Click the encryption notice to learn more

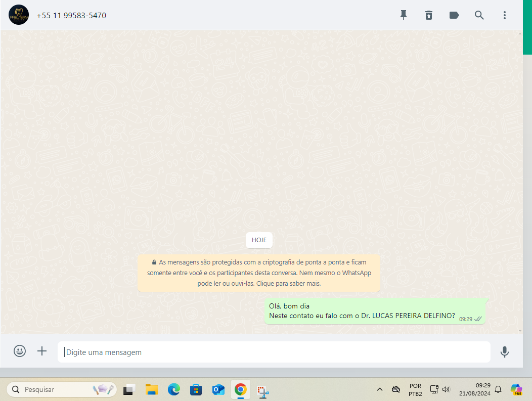pyautogui.click(x=259, y=273)
